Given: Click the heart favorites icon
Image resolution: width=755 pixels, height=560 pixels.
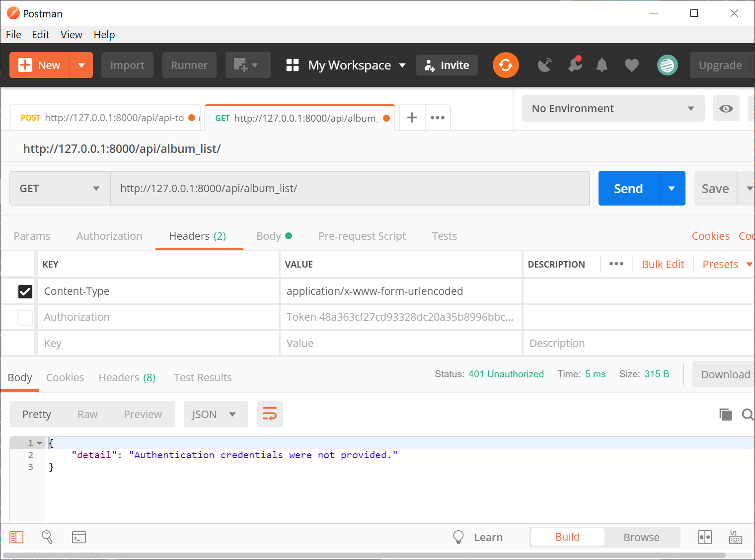Looking at the screenshot, I should [x=631, y=65].
